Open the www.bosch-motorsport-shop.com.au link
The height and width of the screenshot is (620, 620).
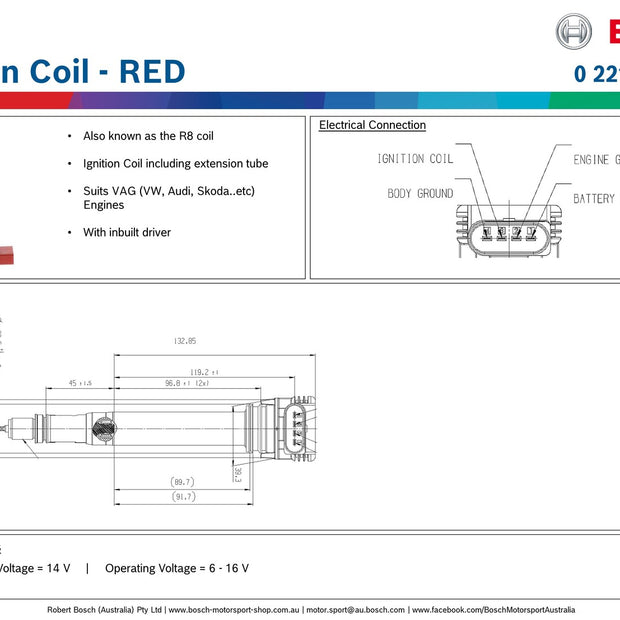234,610
